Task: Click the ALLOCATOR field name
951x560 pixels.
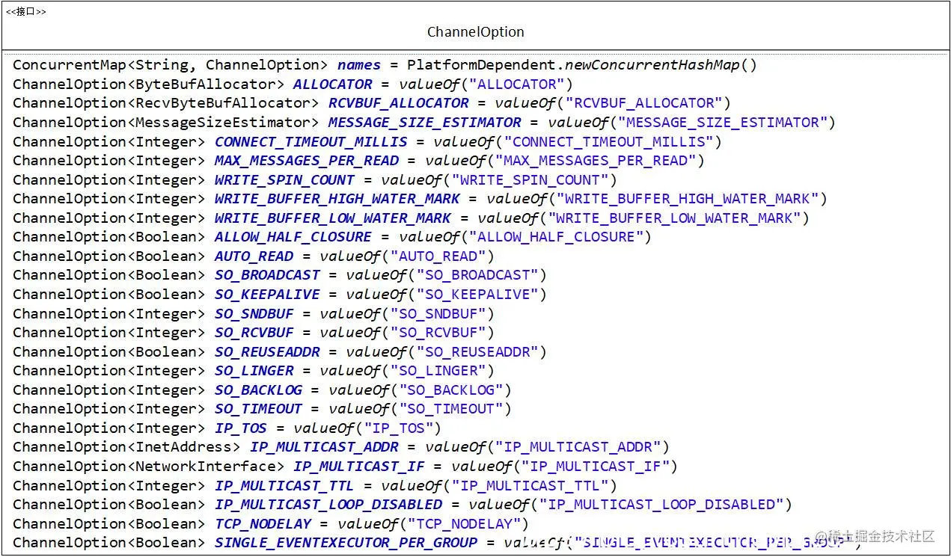Action: [x=332, y=84]
